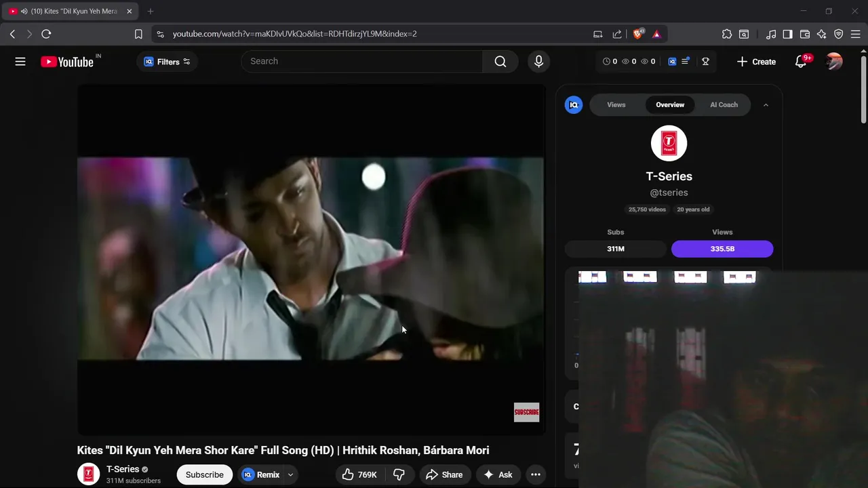This screenshot has width=868, height=488.
Task: Share the video
Action: (x=444, y=474)
